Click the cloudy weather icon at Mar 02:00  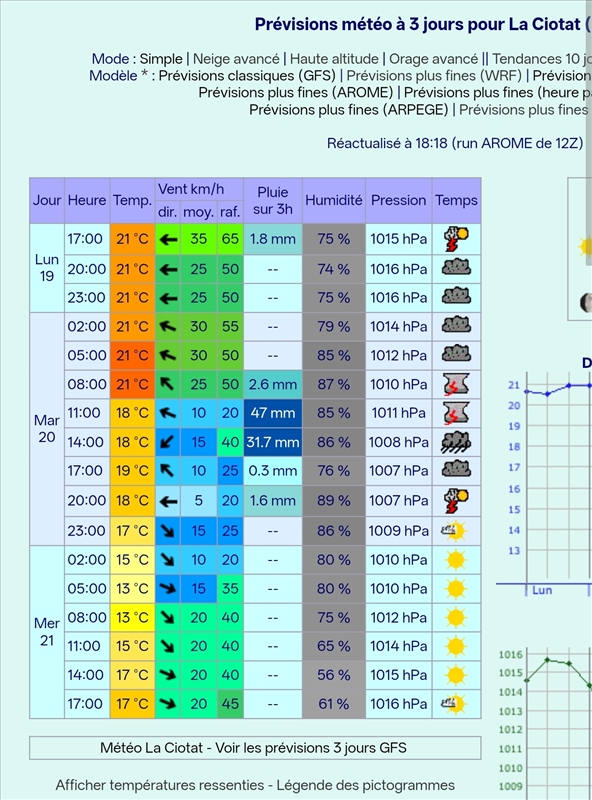coord(456,326)
